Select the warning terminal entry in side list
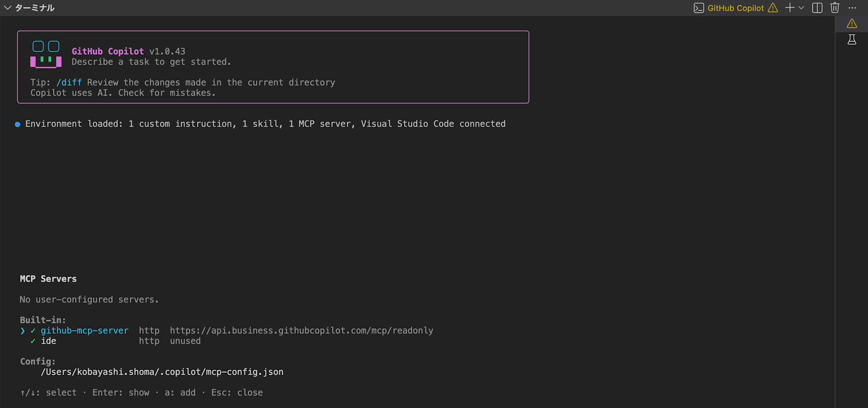This screenshot has width=868, height=408. pyautogui.click(x=852, y=23)
